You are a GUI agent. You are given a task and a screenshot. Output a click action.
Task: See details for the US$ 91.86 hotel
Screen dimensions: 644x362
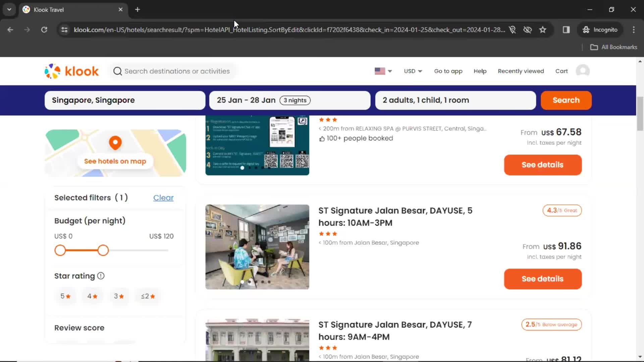click(x=543, y=279)
